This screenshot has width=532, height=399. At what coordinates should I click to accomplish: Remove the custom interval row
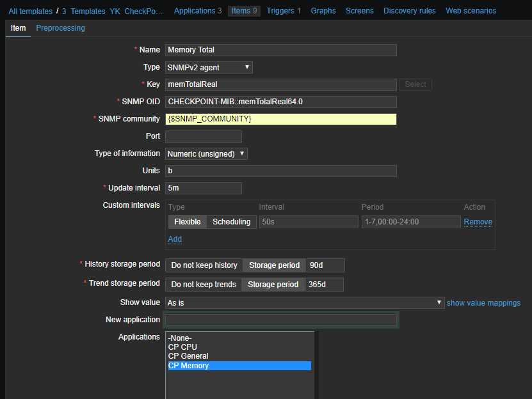[478, 222]
